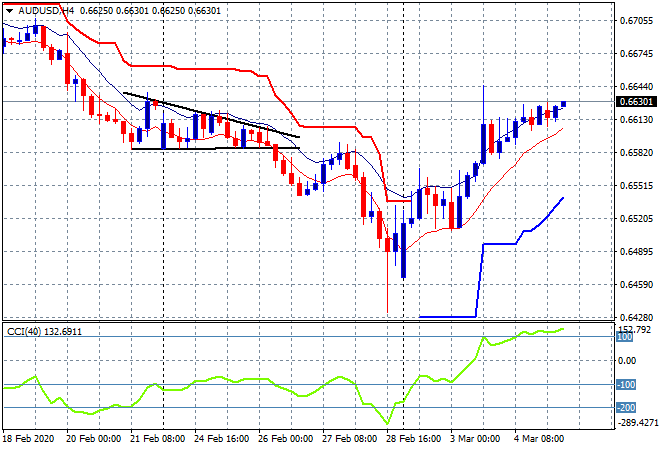Viewport: 660px width, 450px height.
Task: Select the black flat horizontal support trendline
Action: 215,148
